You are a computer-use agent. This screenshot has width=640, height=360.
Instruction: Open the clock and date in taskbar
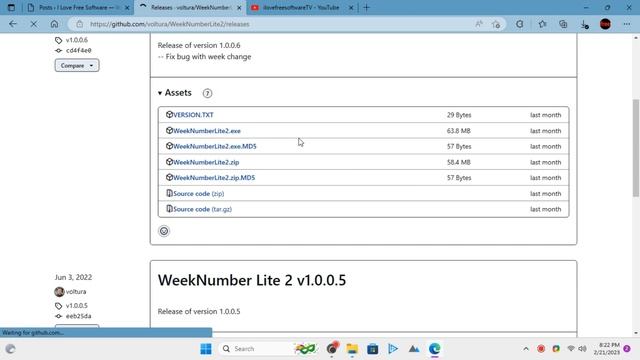pyautogui.click(x=607, y=349)
